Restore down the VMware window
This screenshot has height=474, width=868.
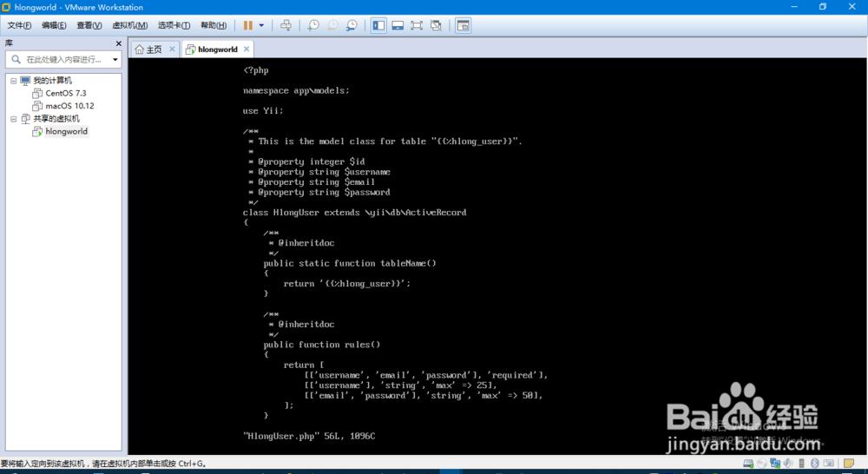point(823,7)
